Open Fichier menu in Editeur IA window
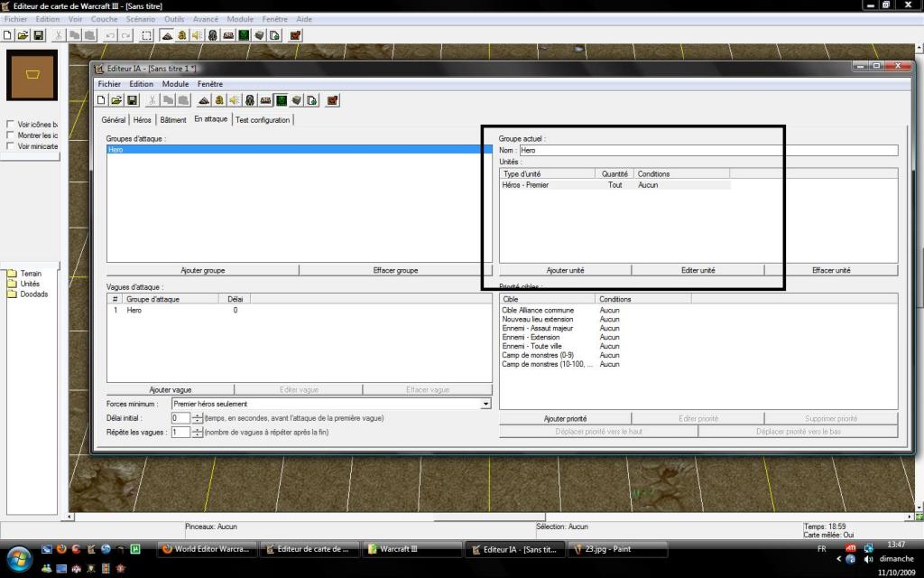Viewport: 924px width, 578px height. point(109,84)
